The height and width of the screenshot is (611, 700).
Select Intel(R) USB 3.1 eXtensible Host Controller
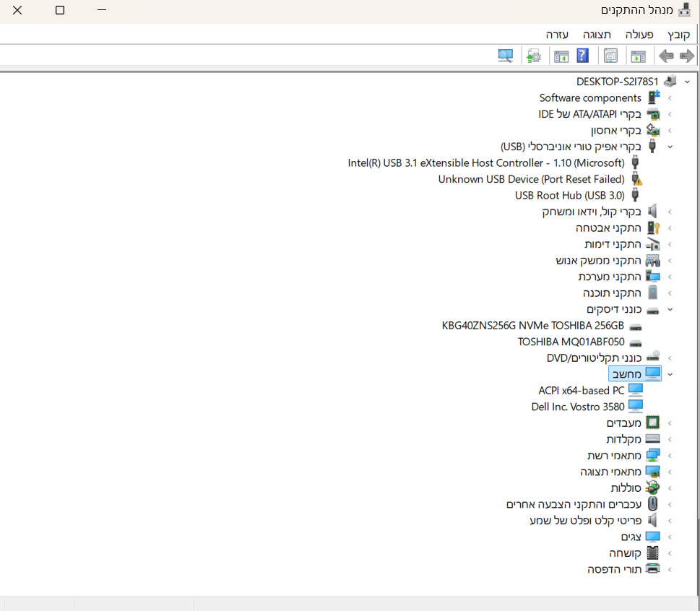(x=486, y=163)
